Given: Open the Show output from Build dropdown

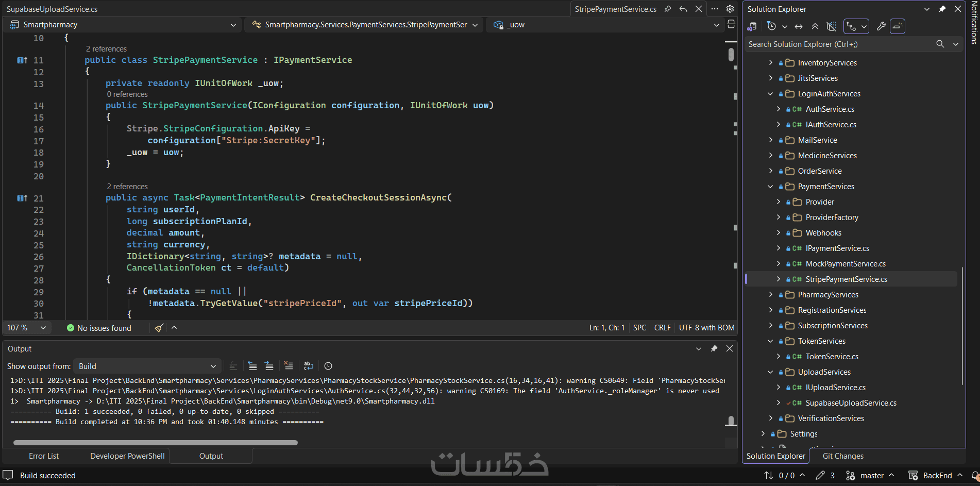Looking at the screenshot, I should pyautogui.click(x=147, y=366).
